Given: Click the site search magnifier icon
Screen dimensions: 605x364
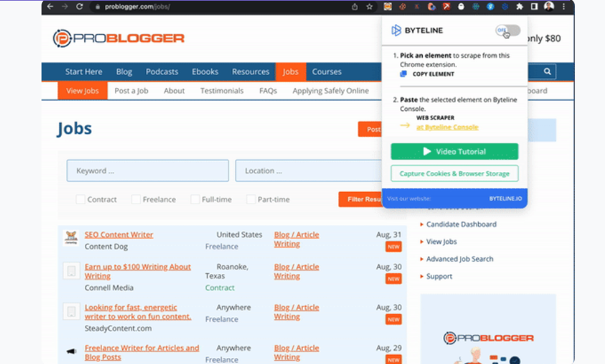Looking at the screenshot, I should tap(547, 71).
